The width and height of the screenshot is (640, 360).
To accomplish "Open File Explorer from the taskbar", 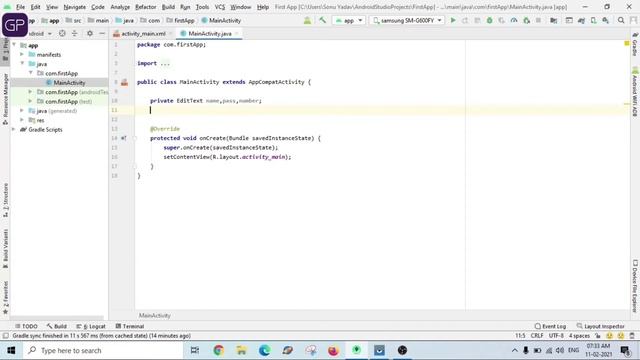I will coord(242,350).
